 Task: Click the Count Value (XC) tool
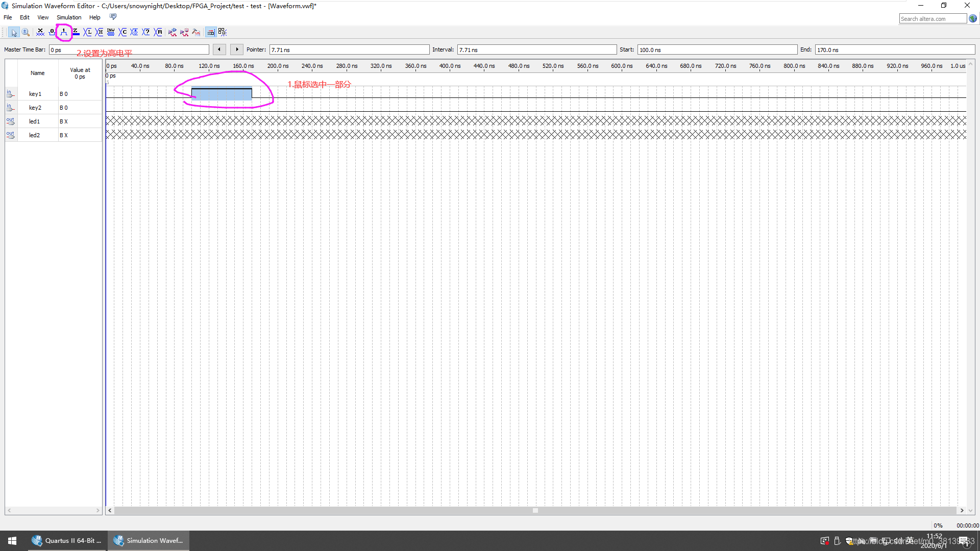pos(122,32)
